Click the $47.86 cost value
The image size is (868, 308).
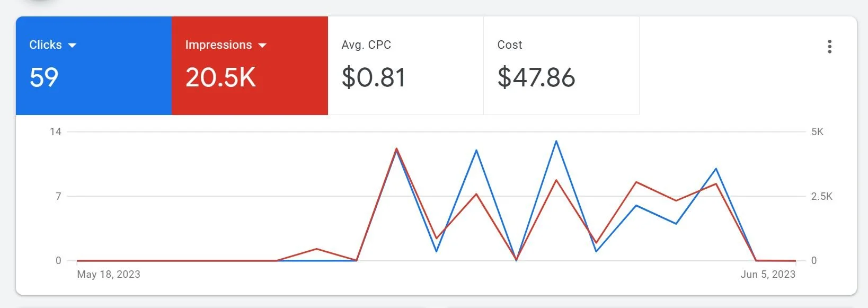tap(536, 77)
